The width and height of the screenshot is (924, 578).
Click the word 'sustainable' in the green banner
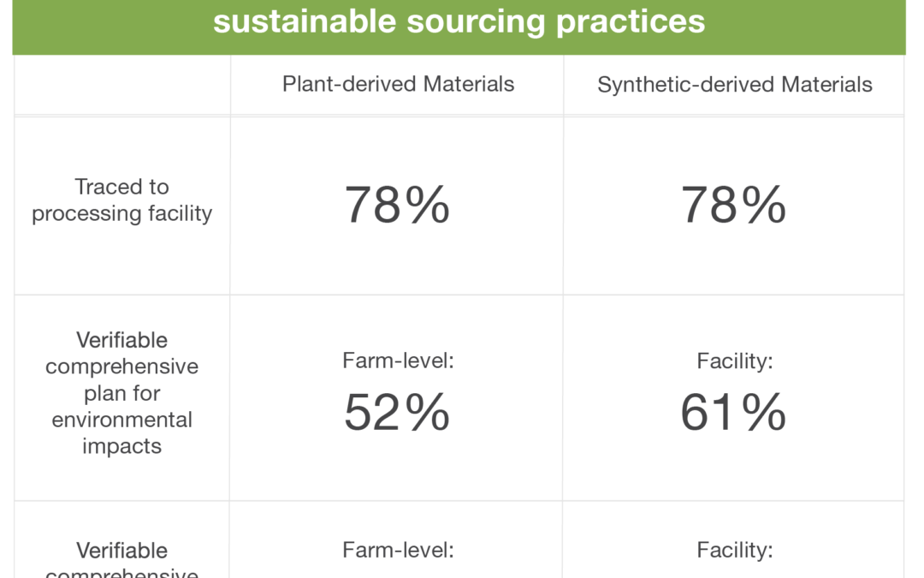click(305, 21)
